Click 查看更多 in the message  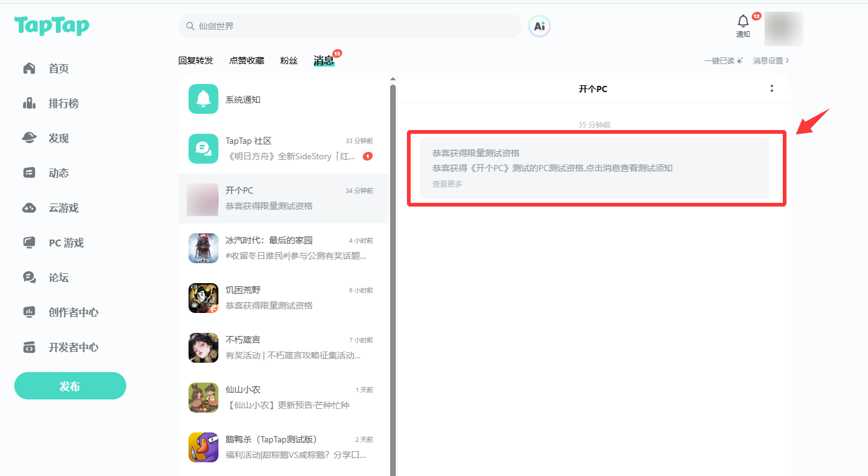(447, 184)
